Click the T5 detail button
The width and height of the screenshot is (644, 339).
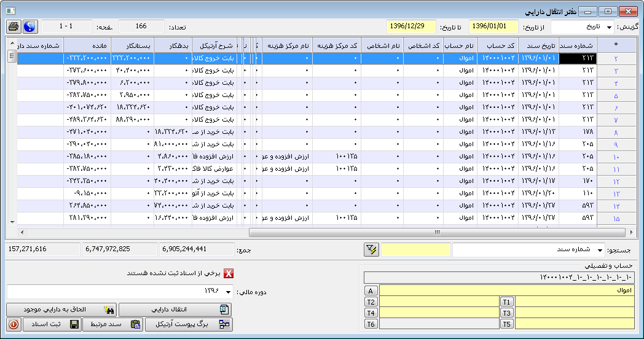pyautogui.click(x=506, y=324)
